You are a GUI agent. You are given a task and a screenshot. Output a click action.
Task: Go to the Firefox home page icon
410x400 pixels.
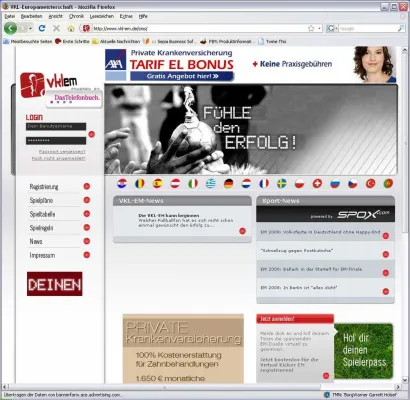coord(71,28)
